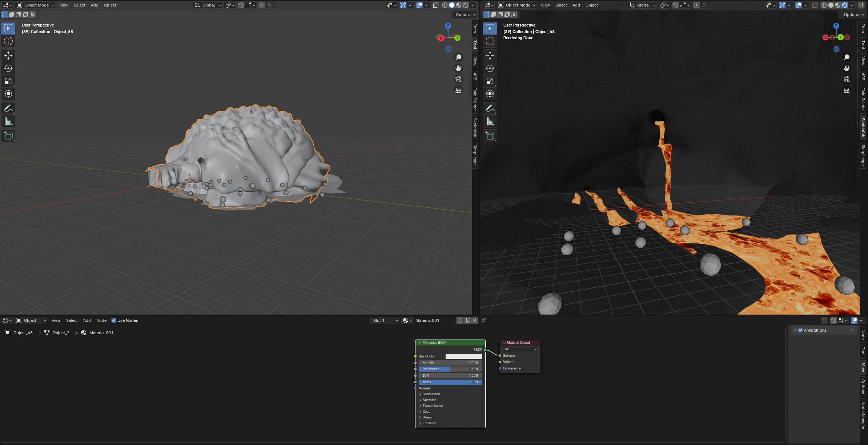Screen dimensions: 868x445
Task: Open Sketchfab tab in left viewport sidebar
Action: (475, 128)
